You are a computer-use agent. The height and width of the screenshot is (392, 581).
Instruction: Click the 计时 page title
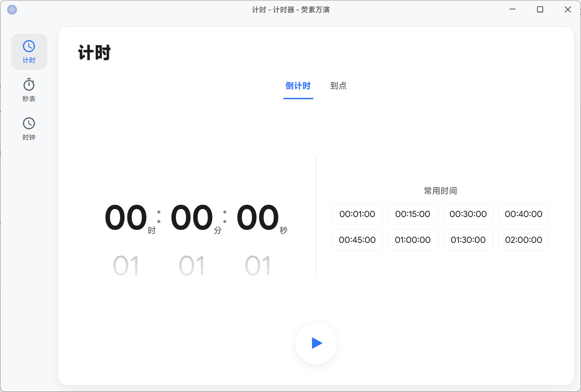coord(94,53)
